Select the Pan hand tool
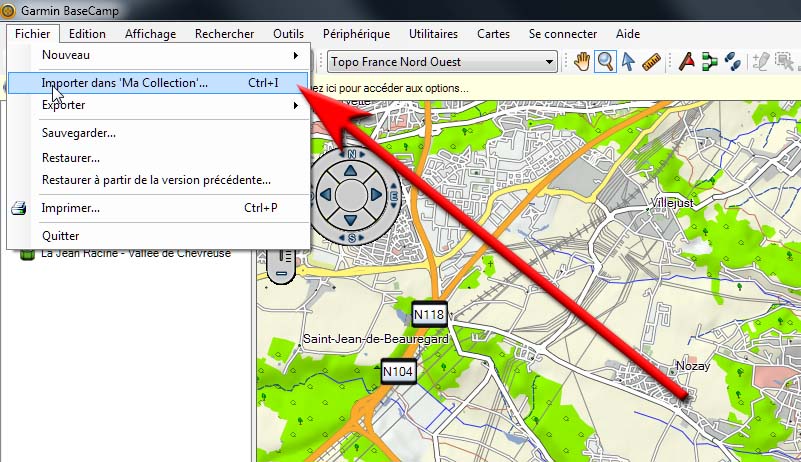The height and width of the screenshot is (462, 801). pyautogui.click(x=581, y=62)
